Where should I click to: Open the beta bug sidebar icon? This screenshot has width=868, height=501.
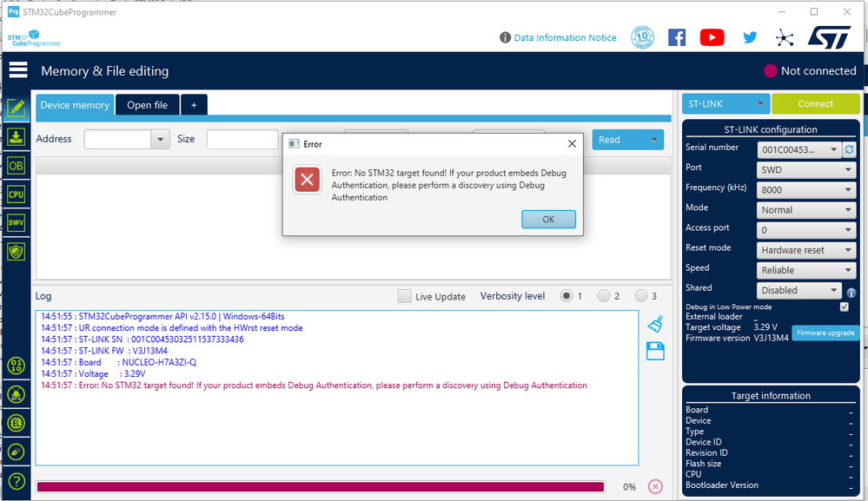16,394
